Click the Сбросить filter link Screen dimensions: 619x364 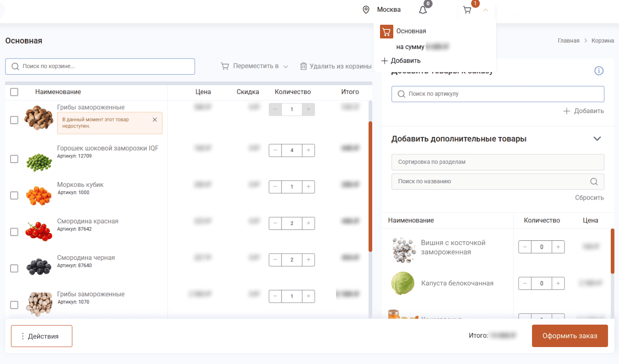(x=589, y=198)
